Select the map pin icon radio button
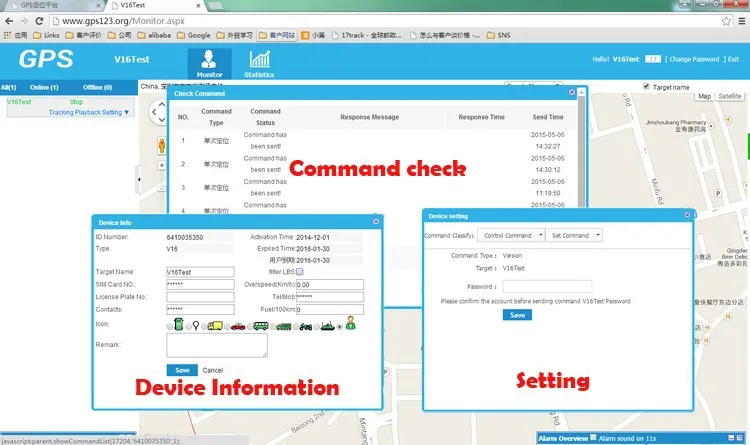 click(x=188, y=327)
